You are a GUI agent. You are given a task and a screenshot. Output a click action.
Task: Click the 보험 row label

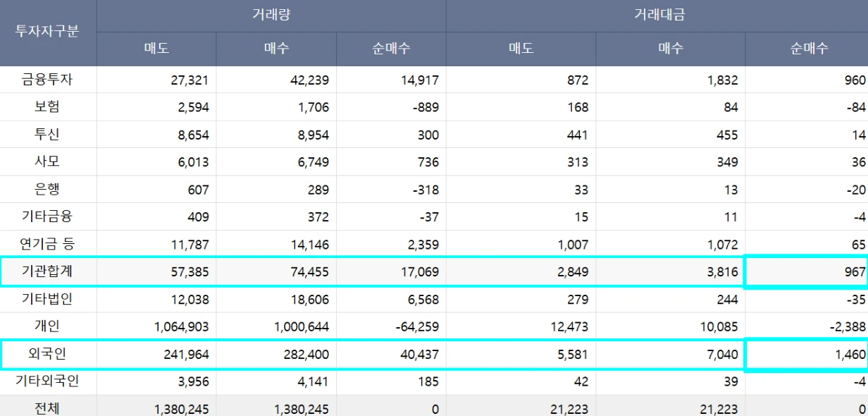click(47, 107)
